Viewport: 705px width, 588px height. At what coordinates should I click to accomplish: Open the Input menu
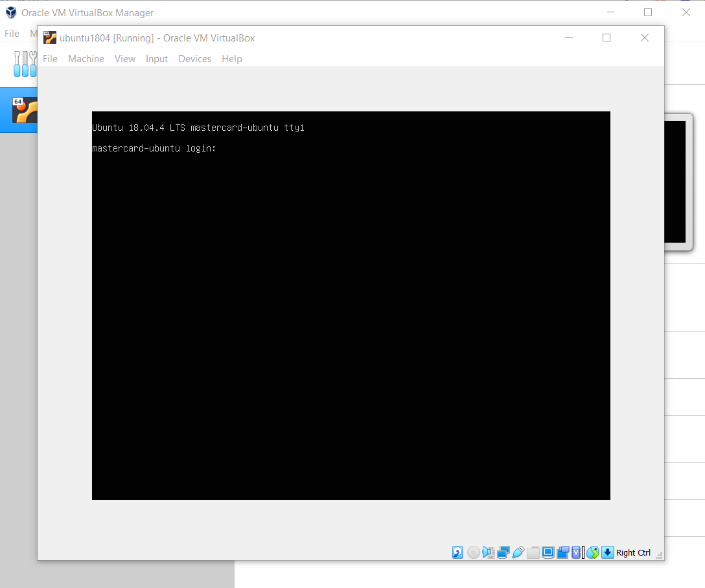(x=157, y=59)
